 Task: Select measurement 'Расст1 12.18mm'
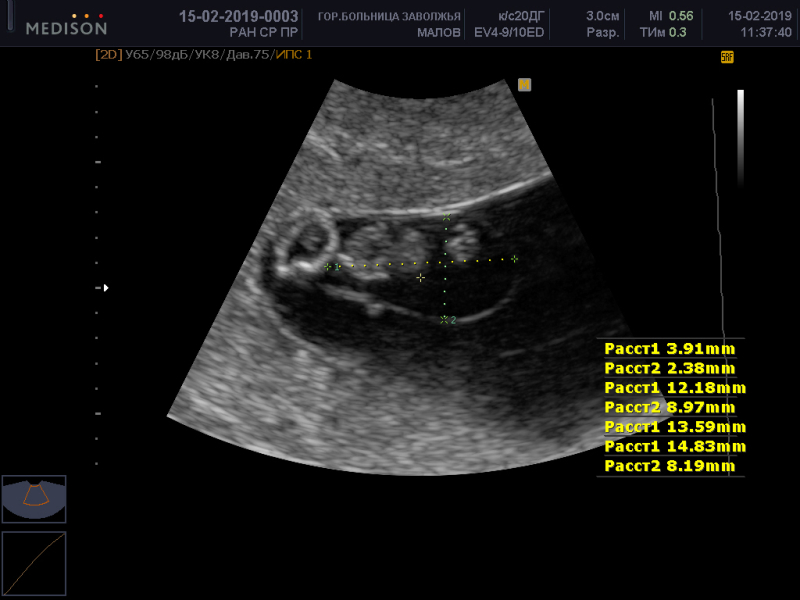(675, 388)
